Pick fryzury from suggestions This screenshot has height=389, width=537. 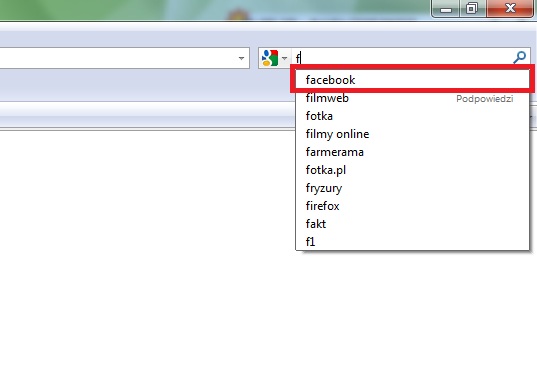point(412,188)
